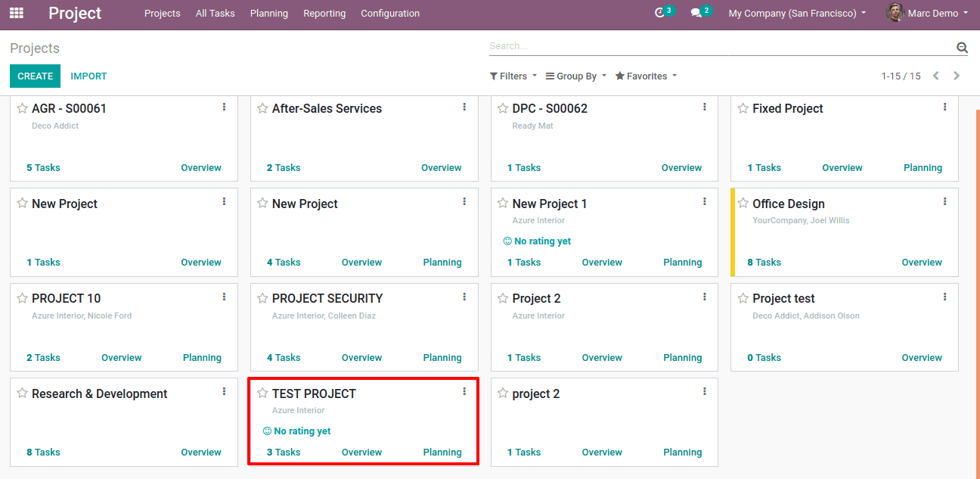
Task: Open the Planning menu in navbar
Action: (x=269, y=13)
